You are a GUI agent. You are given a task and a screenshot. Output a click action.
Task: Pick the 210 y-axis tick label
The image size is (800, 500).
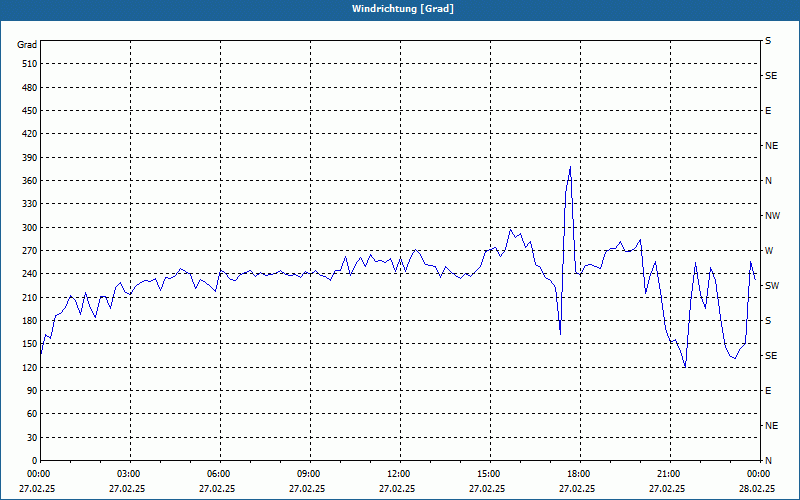coord(30,297)
